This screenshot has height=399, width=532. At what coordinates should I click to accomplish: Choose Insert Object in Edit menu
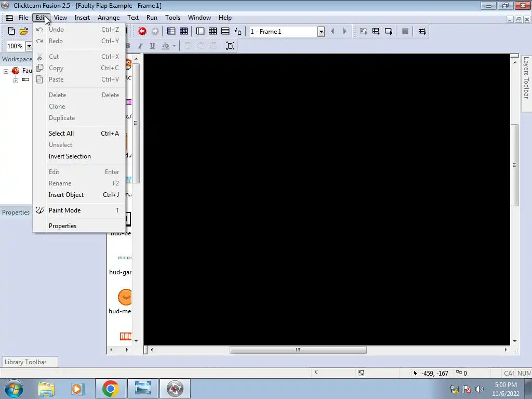click(x=79, y=195)
